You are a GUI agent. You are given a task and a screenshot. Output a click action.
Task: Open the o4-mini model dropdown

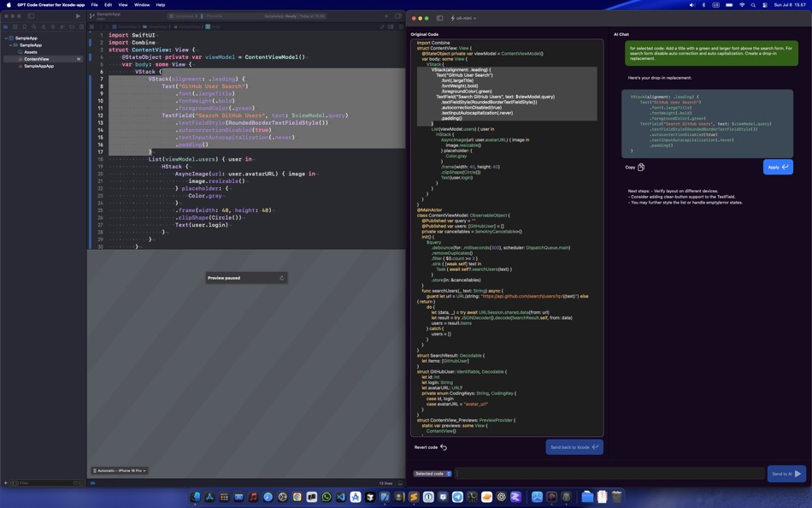(x=463, y=18)
